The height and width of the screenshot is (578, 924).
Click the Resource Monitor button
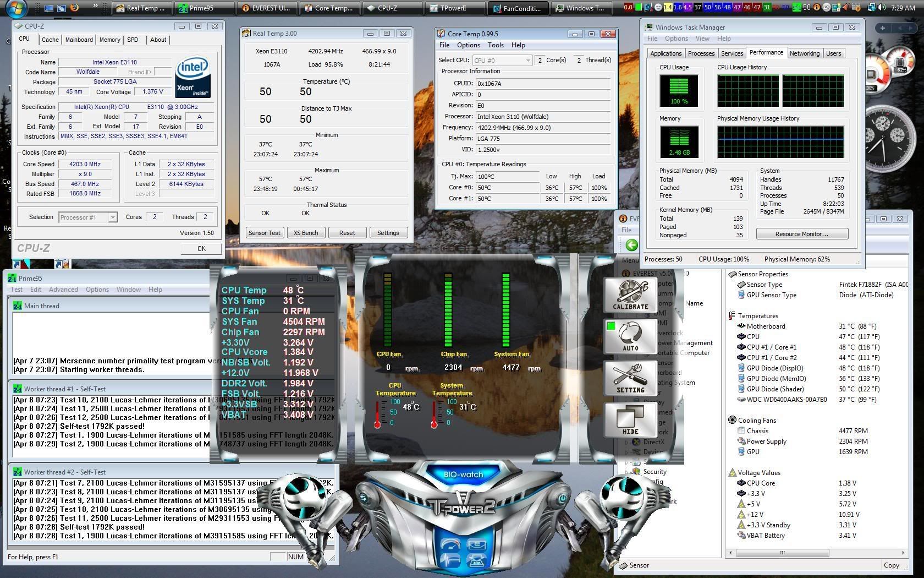tap(801, 234)
